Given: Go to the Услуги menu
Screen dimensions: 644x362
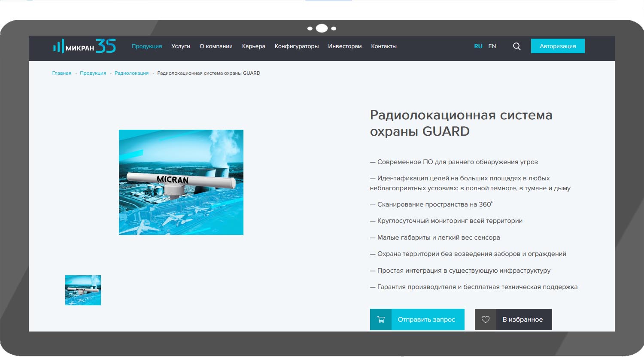Looking at the screenshot, I should click(180, 46).
